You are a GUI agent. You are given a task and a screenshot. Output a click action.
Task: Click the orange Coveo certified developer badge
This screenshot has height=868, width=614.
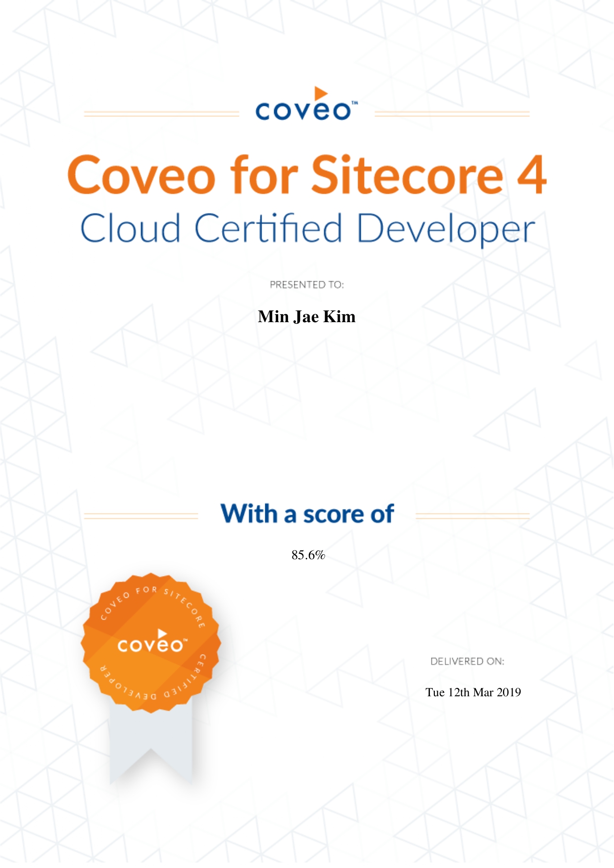point(150,643)
